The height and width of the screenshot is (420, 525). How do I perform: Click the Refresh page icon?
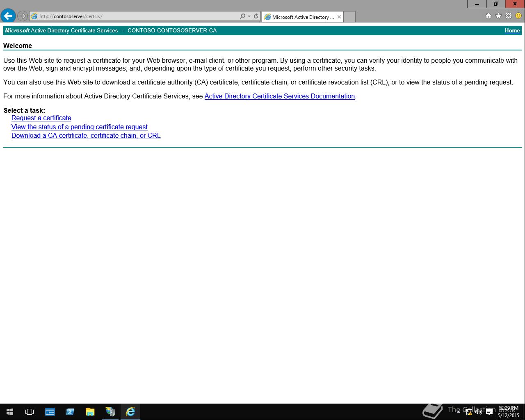256,16
